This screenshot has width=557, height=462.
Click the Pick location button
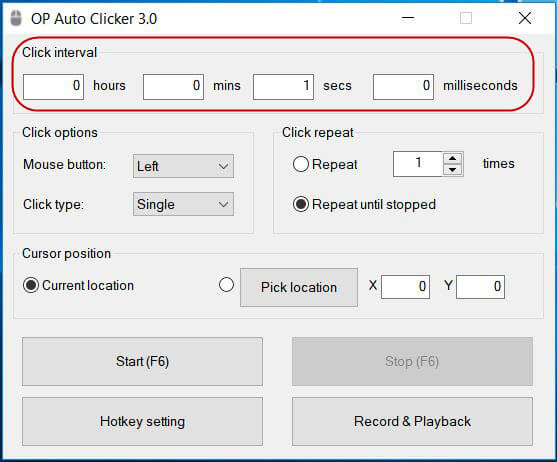pyautogui.click(x=299, y=287)
